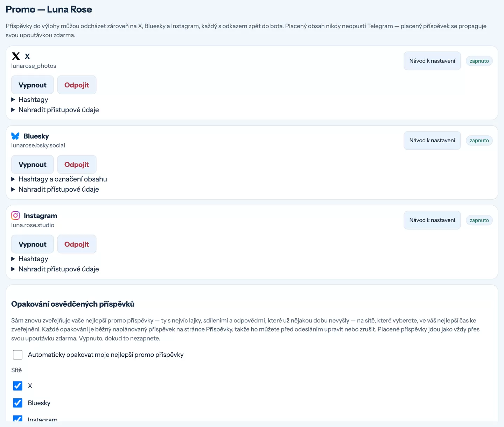Turn off Instagram with the Vypnout button
Viewport: 504px width, 427px height.
pyautogui.click(x=33, y=244)
